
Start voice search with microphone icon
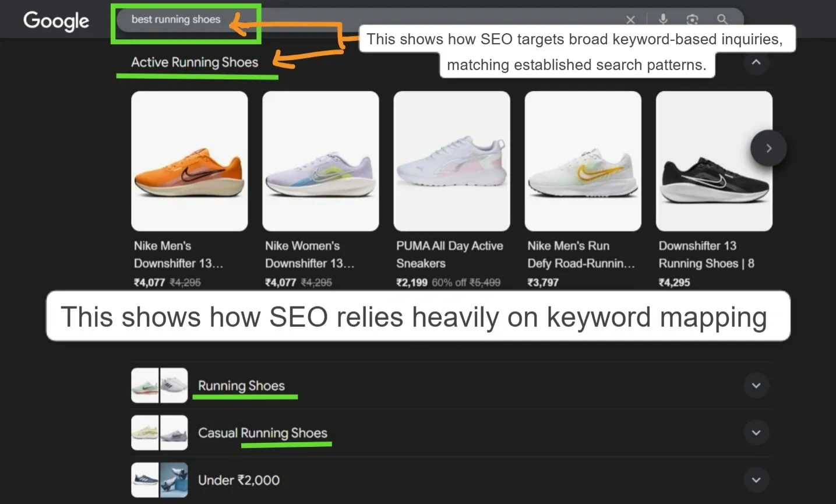663,19
